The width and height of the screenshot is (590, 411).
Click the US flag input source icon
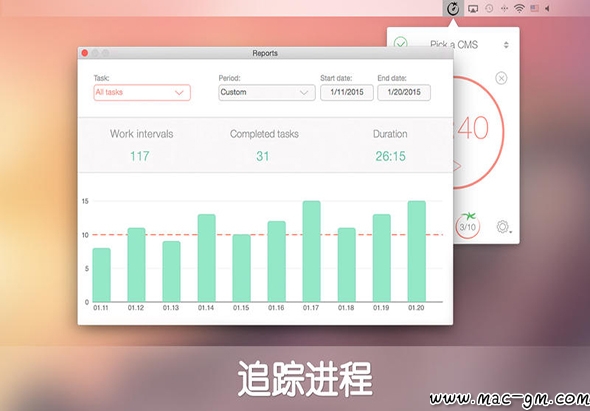point(534,8)
